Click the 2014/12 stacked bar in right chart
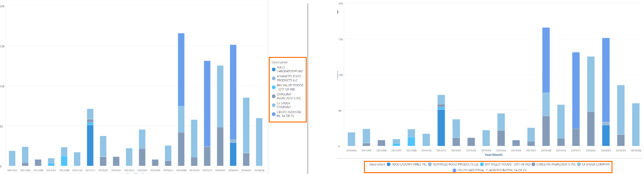 (x=441, y=120)
